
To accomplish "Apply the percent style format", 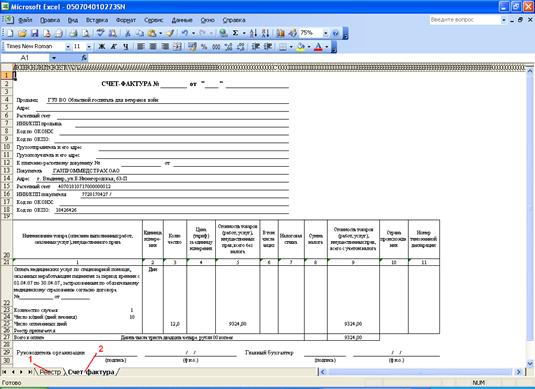I will (x=204, y=47).
